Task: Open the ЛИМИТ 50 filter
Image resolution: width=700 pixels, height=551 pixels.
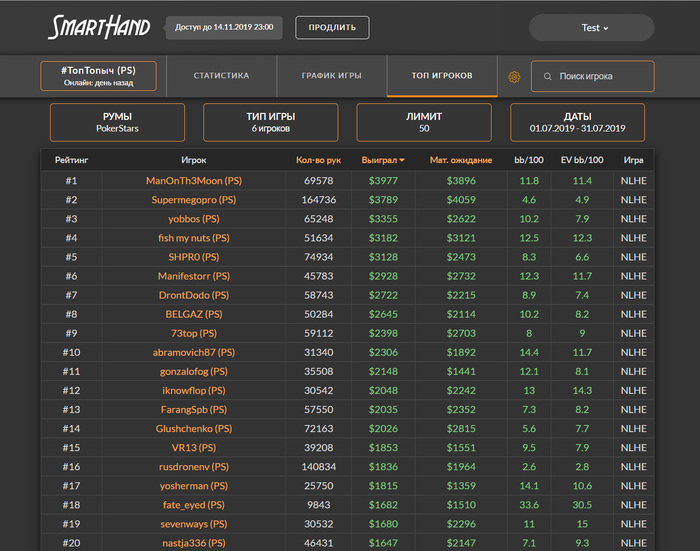Action: 424,122
